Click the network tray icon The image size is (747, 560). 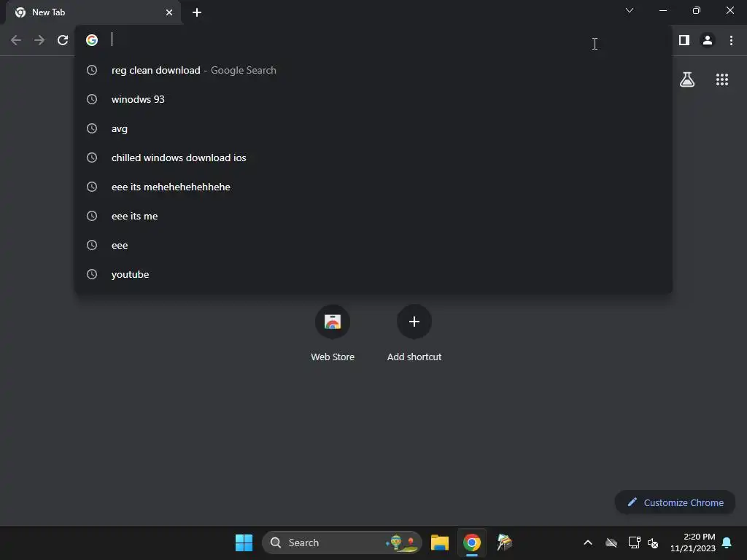(x=634, y=542)
